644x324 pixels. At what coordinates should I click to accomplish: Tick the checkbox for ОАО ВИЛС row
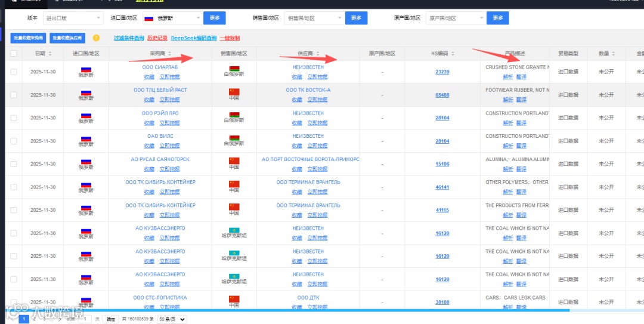[x=14, y=141]
